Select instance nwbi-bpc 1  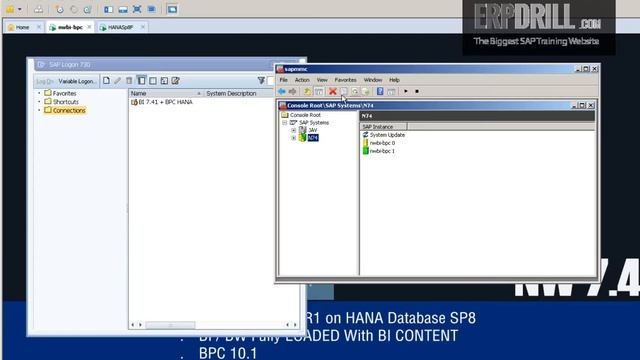[x=382, y=151]
